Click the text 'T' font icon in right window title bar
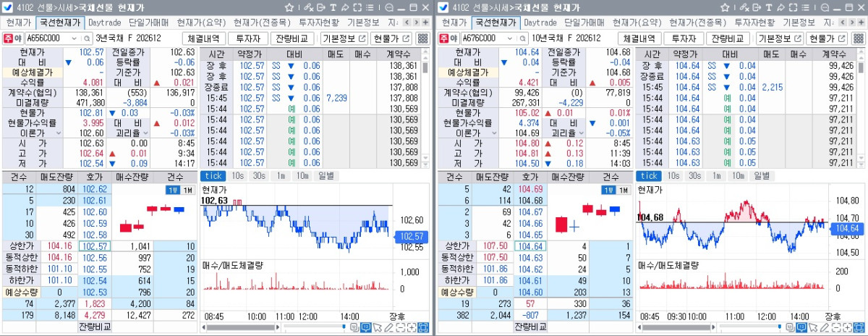The image size is (868, 336). click(x=768, y=7)
